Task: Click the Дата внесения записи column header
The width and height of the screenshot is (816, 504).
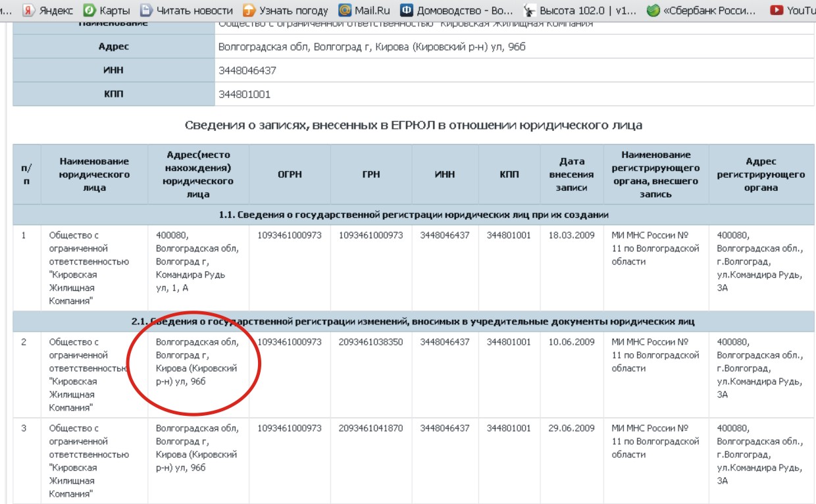Action: 571,174
